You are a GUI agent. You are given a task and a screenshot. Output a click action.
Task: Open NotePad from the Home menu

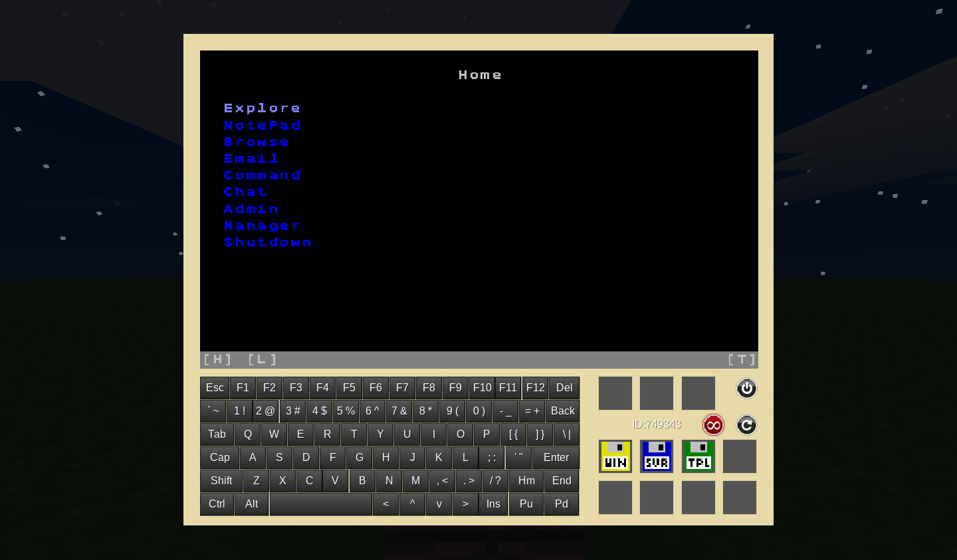[262, 126]
